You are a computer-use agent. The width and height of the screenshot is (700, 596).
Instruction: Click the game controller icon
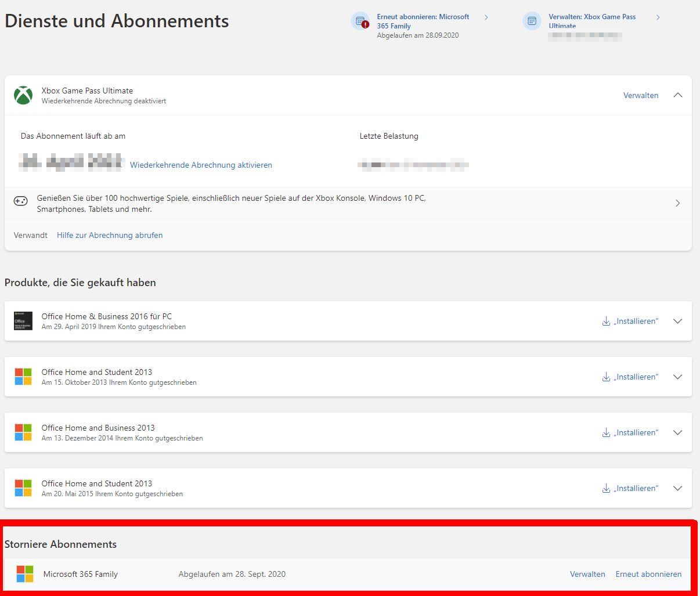pos(20,201)
